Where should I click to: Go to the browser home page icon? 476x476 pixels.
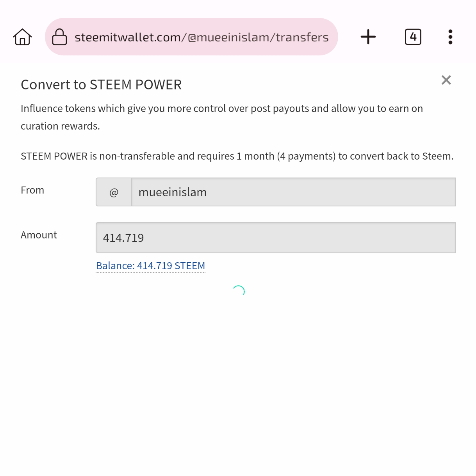[x=22, y=37]
